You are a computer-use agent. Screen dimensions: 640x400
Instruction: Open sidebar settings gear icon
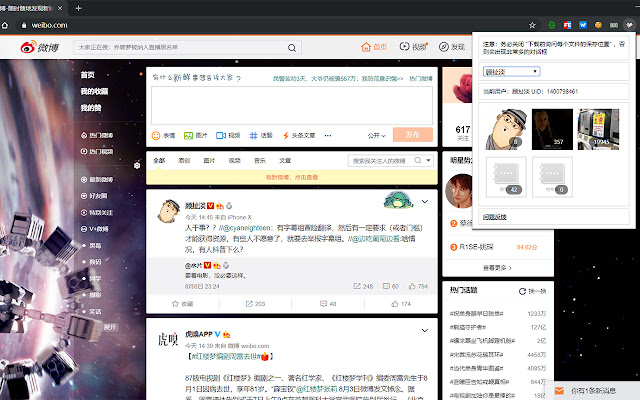click(136, 165)
